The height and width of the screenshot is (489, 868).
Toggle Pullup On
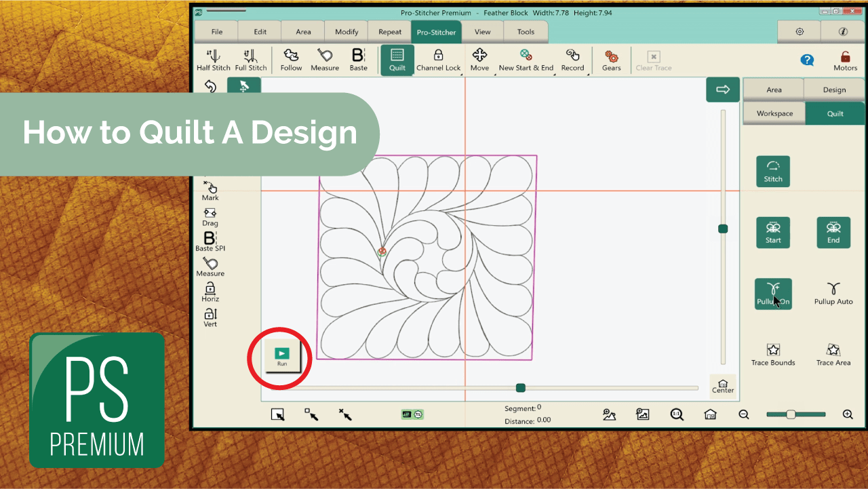[x=773, y=294]
